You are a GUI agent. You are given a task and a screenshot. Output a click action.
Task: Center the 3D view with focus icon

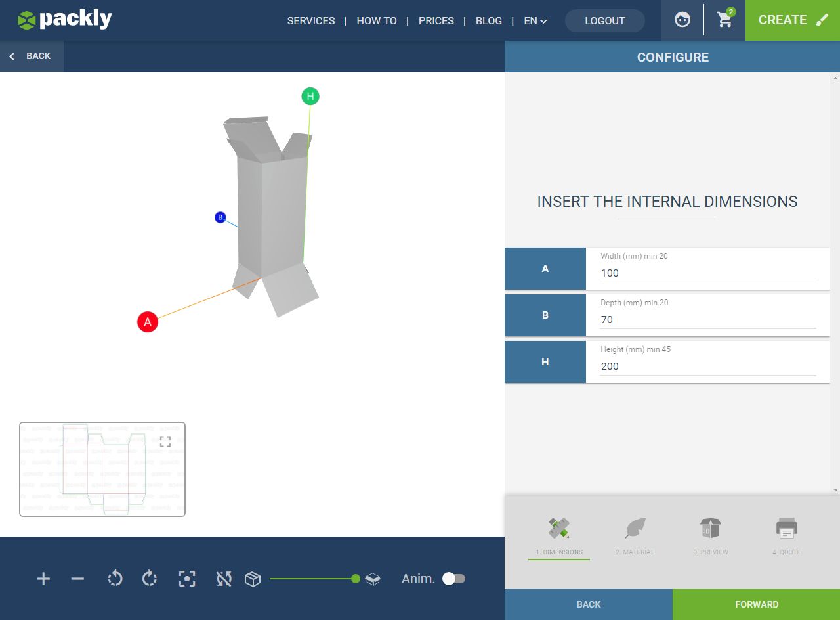coord(187,579)
